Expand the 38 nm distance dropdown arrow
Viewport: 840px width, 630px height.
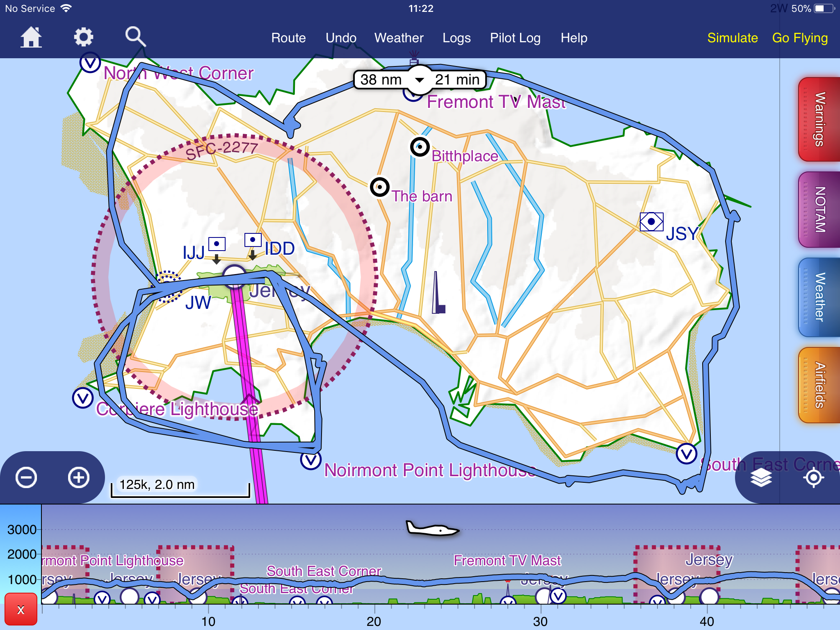420,80
